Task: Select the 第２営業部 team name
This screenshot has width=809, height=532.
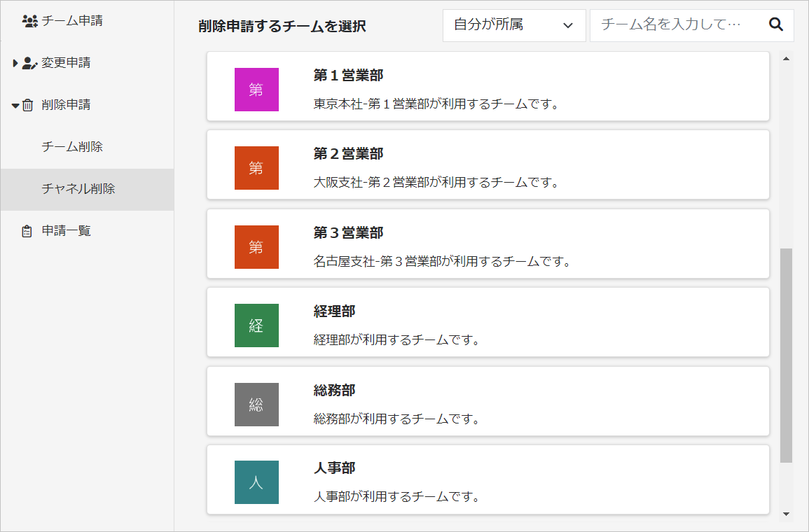Action: (x=348, y=154)
